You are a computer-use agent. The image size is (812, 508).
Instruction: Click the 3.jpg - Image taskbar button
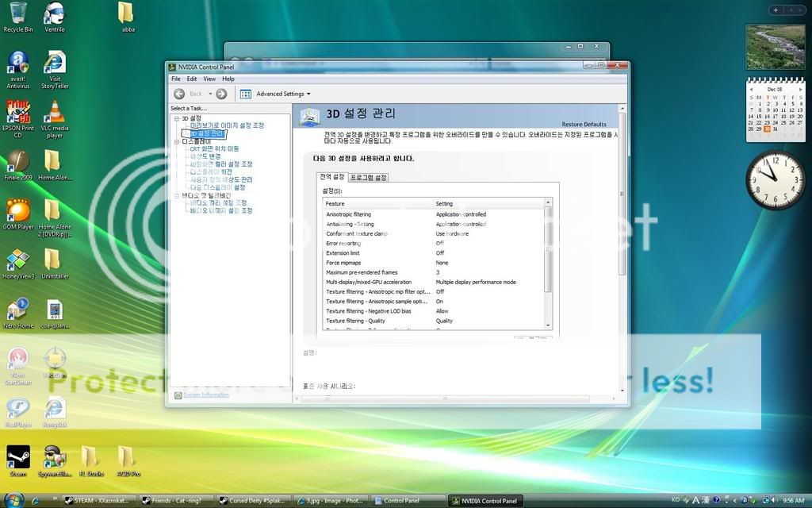click(x=331, y=501)
